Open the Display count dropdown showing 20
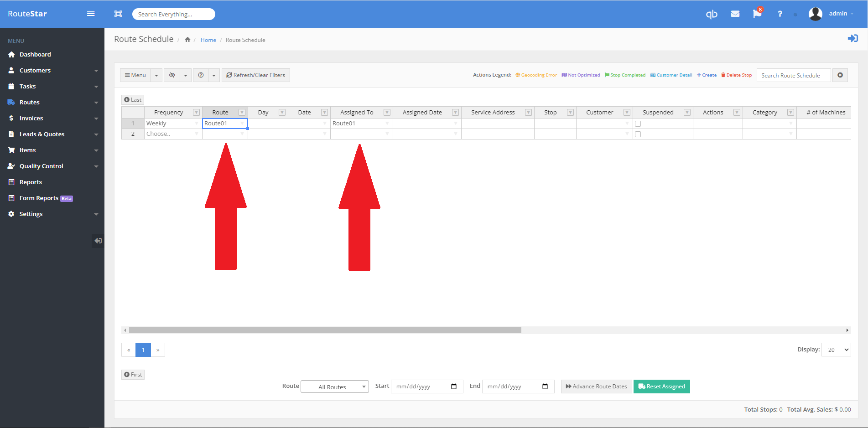This screenshot has width=868, height=428. (x=836, y=349)
